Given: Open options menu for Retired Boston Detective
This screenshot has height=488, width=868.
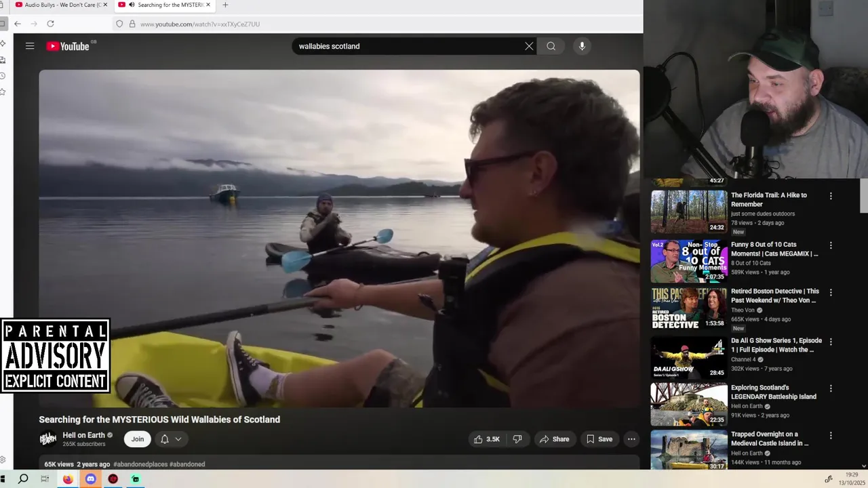Looking at the screenshot, I should click(831, 292).
